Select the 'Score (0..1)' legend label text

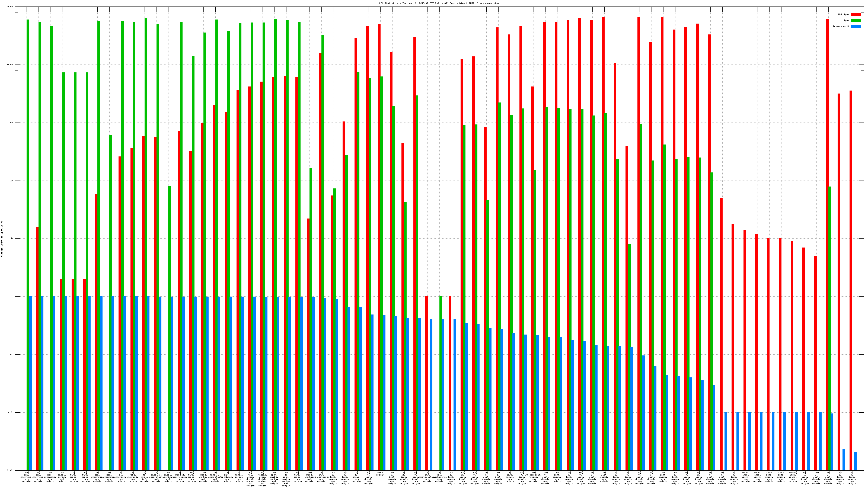(841, 26)
